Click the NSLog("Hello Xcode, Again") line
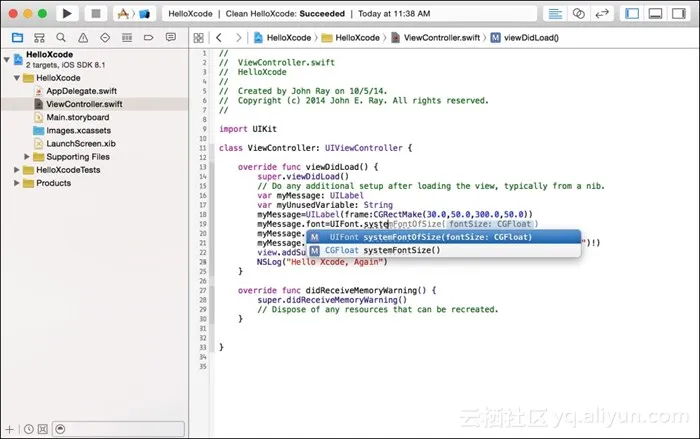 pyautogui.click(x=322, y=262)
